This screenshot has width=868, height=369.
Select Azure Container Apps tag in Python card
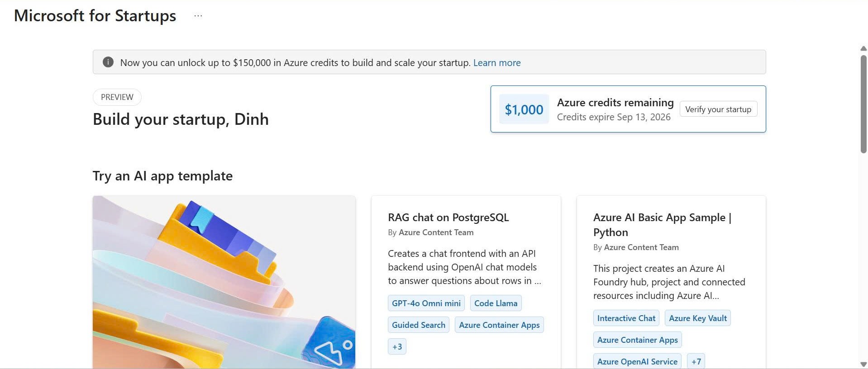(638, 340)
